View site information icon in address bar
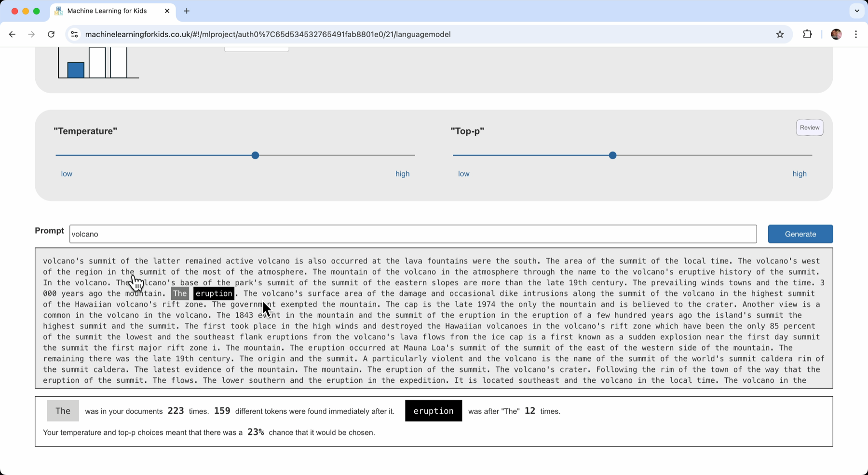This screenshot has width=868, height=475. [x=74, y=34]
